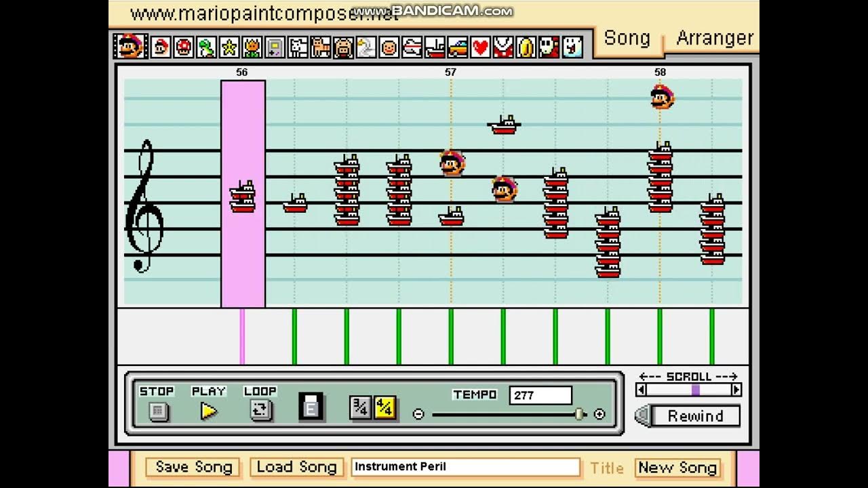Screen dimensions: 868x488
Task: Select the baby face instrument
Action: (x=389, y=47)
